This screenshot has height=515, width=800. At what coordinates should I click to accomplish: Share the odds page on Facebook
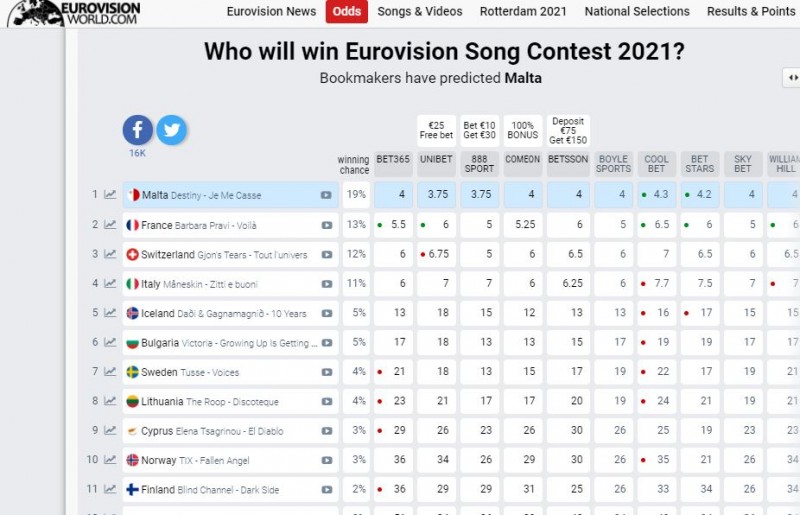pyautogui.click(x=138, y=130)
